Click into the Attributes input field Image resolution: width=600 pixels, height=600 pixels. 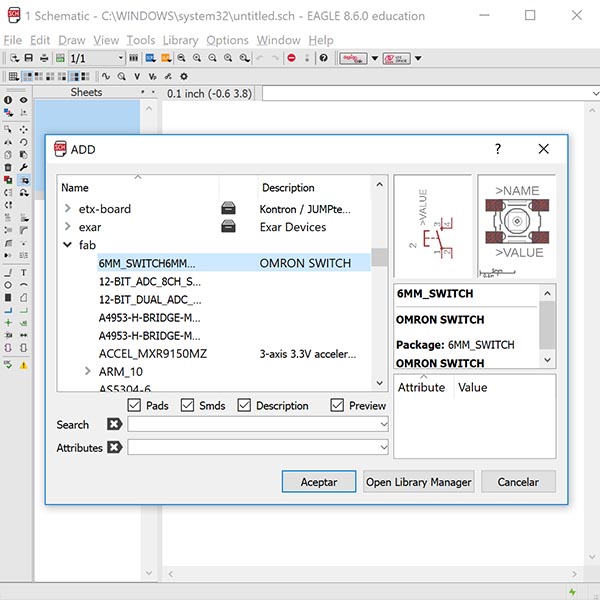tap(258, 447)
